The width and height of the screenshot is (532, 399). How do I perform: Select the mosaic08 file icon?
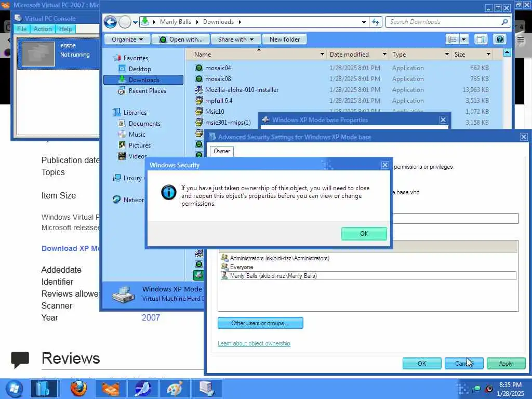(x=199, y=79)
